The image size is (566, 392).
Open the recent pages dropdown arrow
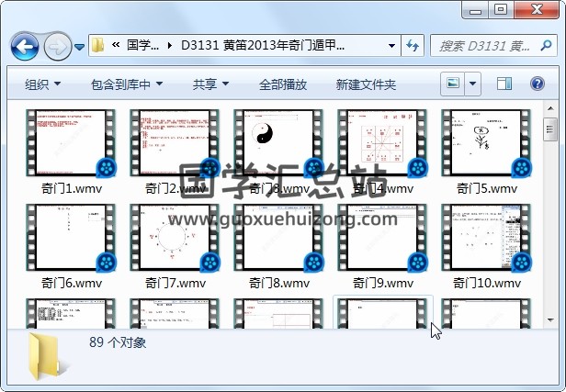coord(79,47)
